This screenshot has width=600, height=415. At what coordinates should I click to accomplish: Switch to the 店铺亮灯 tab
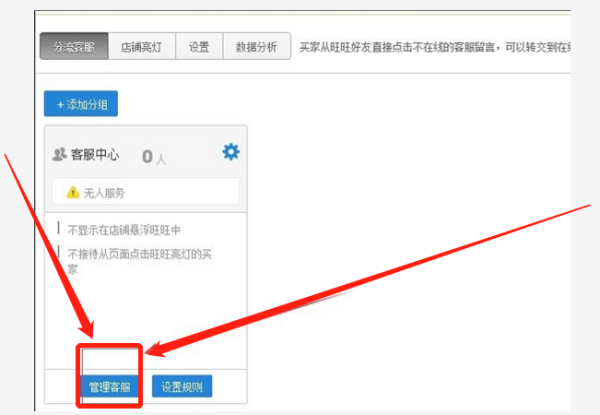pyautogui.click(x=142, y=46)
